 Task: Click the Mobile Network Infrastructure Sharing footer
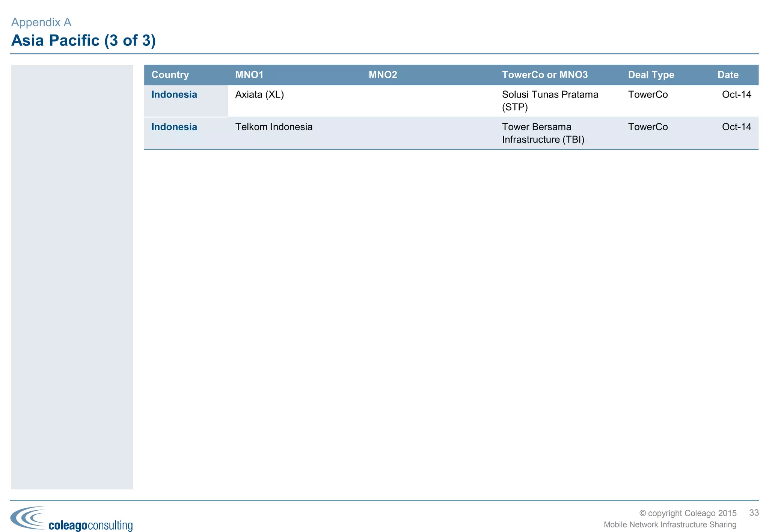[x=669, y=524]
